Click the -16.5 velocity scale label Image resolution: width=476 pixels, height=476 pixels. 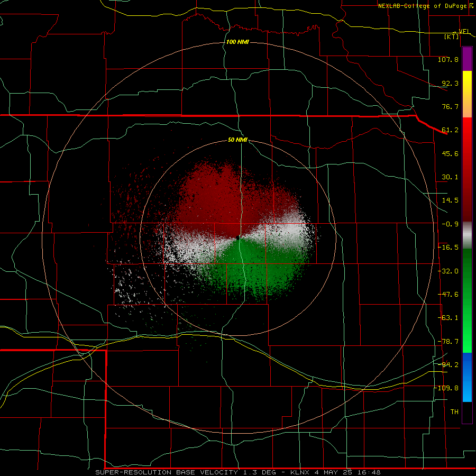click(448, 248)
